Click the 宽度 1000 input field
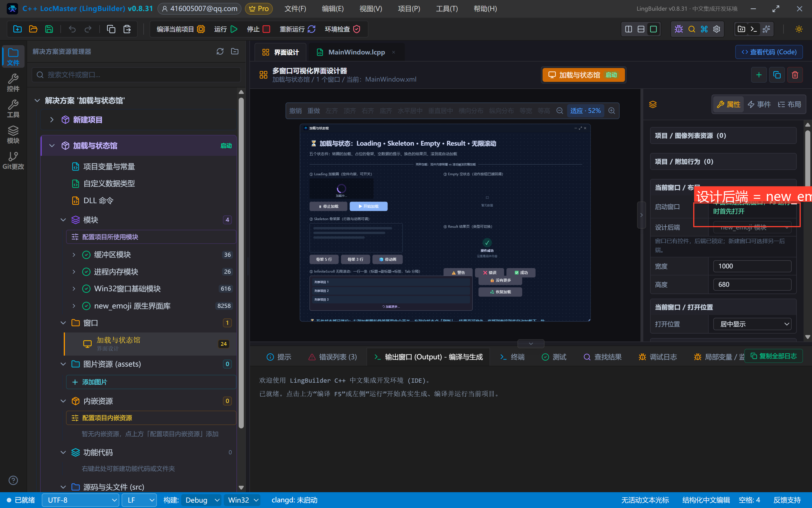812x508 pixels. point(752,266)
